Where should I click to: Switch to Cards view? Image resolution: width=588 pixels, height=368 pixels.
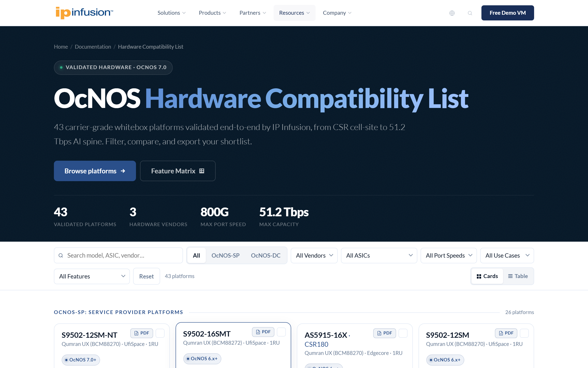(x=487, y=276)
